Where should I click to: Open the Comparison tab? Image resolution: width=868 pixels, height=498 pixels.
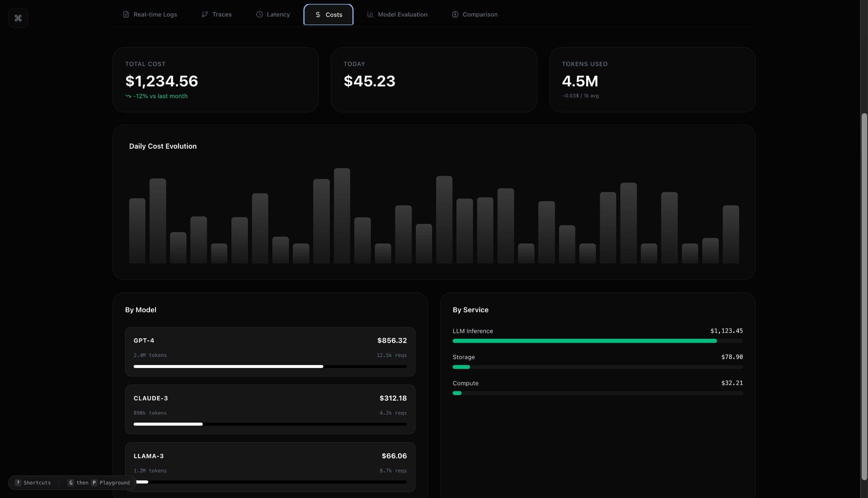coord(475,14)
